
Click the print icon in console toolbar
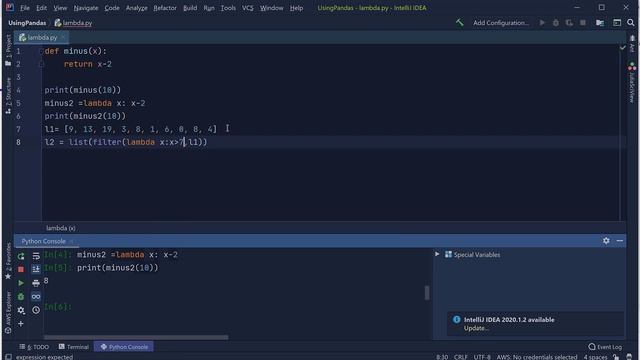[x=36, y=283]
